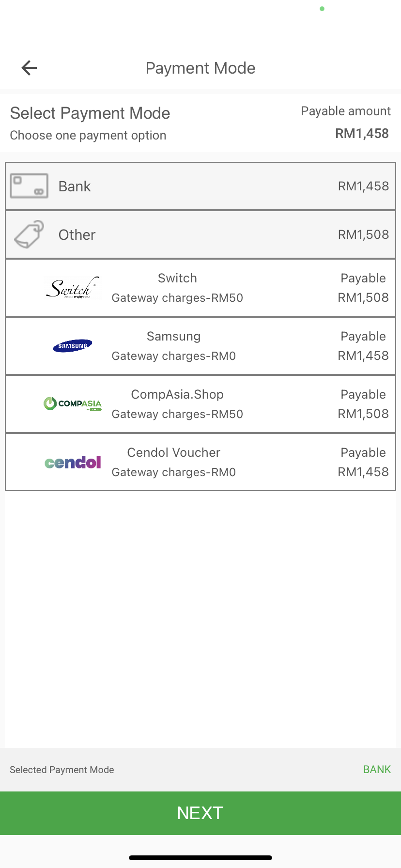The width and height of the screenshot is (401, 868).
Task: Tap the back arrow icon
Action: (30, 68)
